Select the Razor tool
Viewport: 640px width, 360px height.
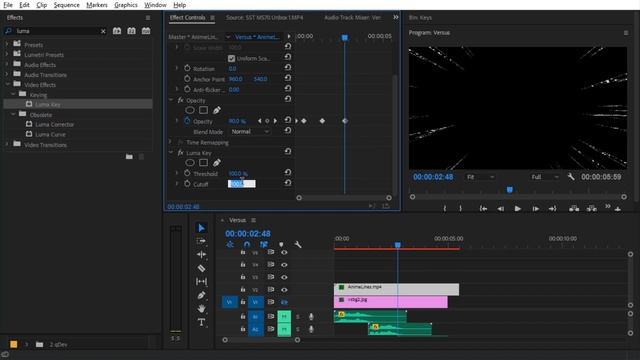[x=201, y=268]
